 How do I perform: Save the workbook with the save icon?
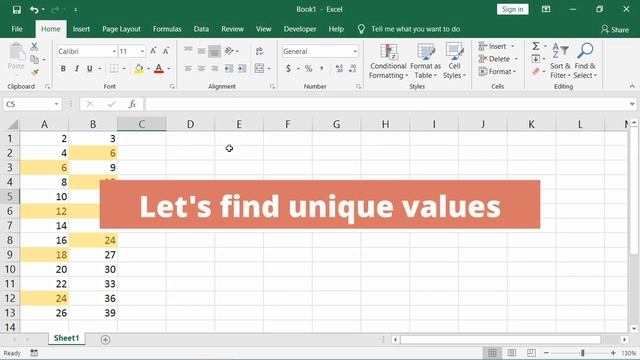(17, 10)
